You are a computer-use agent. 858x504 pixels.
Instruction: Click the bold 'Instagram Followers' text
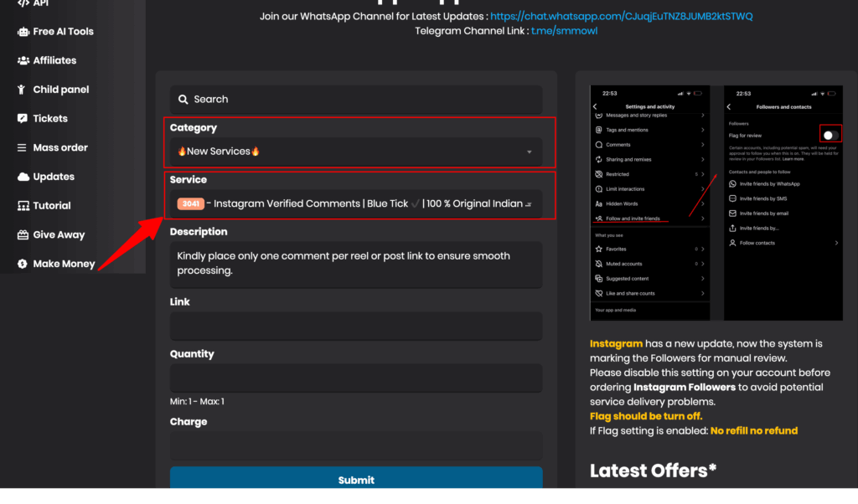click(x=685, y=387)
